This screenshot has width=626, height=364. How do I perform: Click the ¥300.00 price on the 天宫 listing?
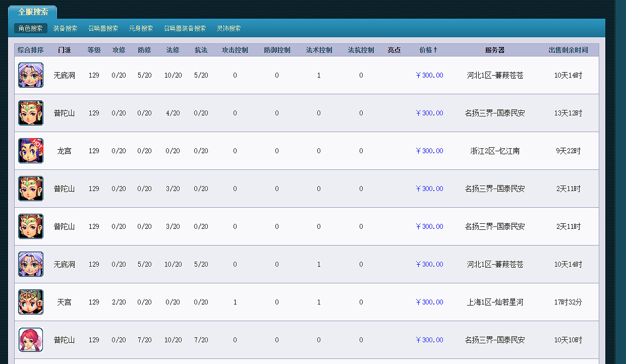(x=429, y=302)
